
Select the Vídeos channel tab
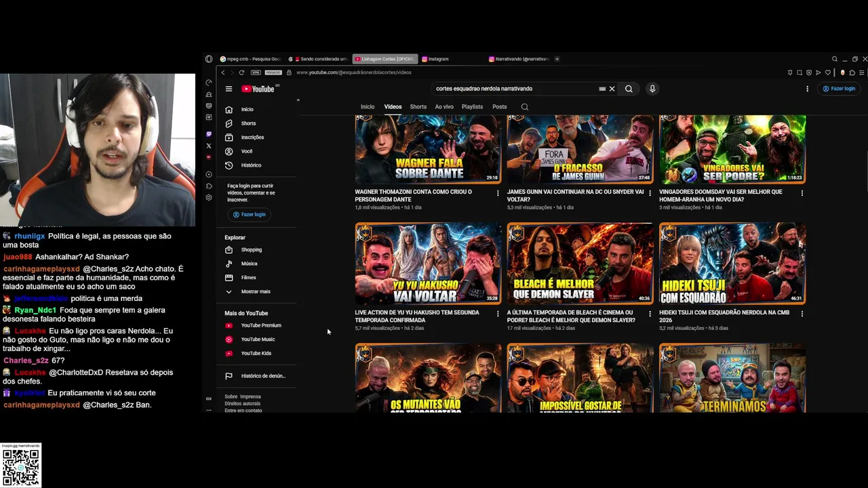[393, 106]
